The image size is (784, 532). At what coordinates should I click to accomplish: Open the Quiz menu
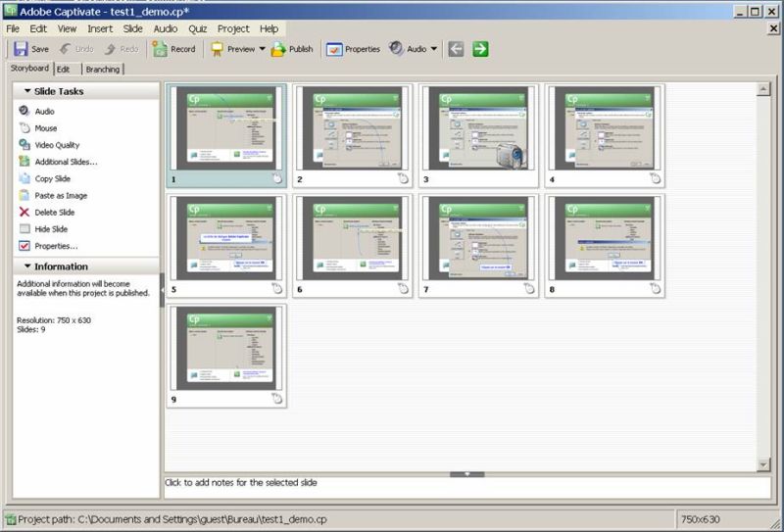(198, 29)
